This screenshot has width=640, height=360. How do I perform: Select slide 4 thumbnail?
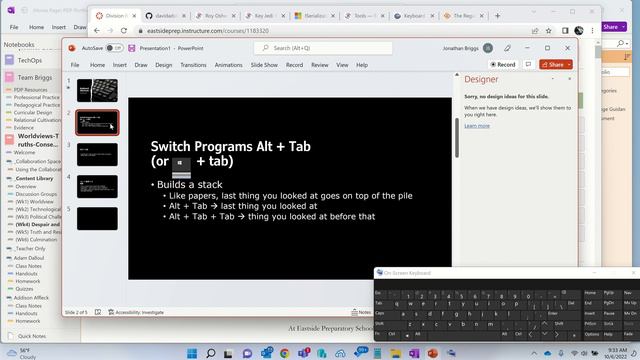click(x=97, y=187)
